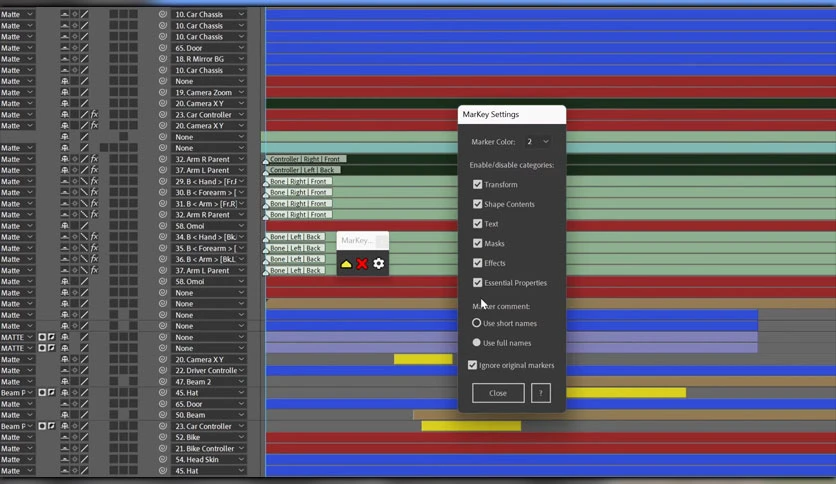The width and height of the screenshot is (836, 484).
Task: Click Close button in MarKey Settings
Action: (498, 393)
